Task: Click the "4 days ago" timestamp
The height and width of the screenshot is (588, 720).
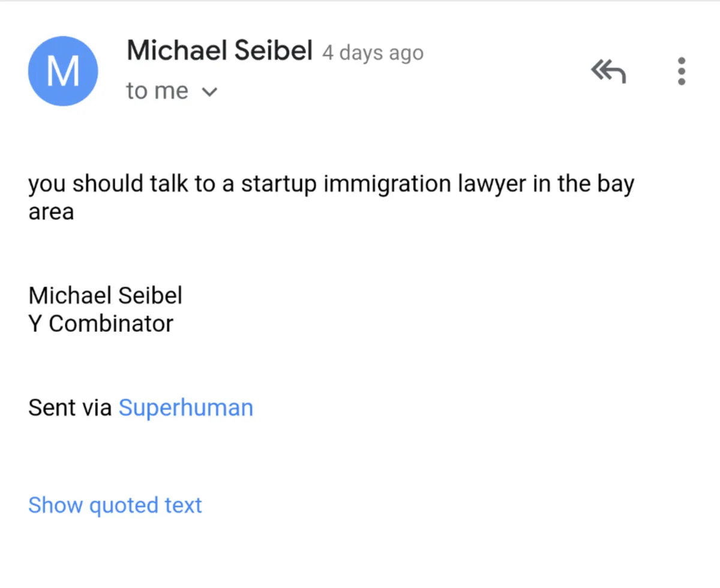Action: pyautogui.click(x=373, y=53)
